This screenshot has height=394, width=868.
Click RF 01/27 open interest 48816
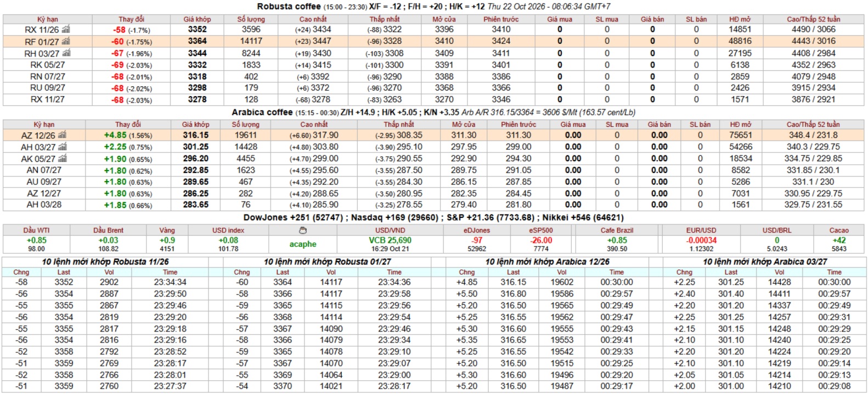tap(740, 41)
